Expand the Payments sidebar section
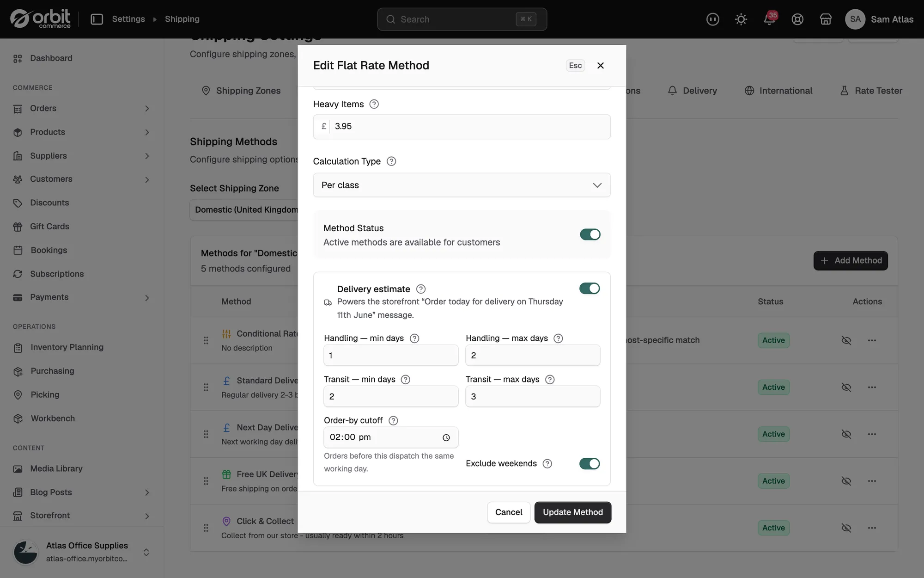Screen dimensions: 924x578 tap(147, 298)
